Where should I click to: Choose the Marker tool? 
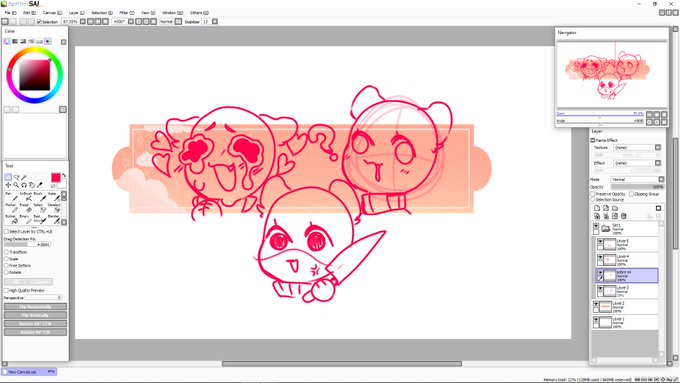pos(11,208)
